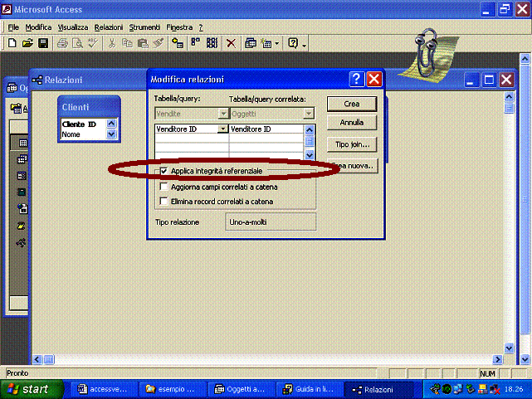The width and height of the screenshot is (532, 399).
Task: Click the Pages icon in database sidebar
Action: [x=22, y=208]
